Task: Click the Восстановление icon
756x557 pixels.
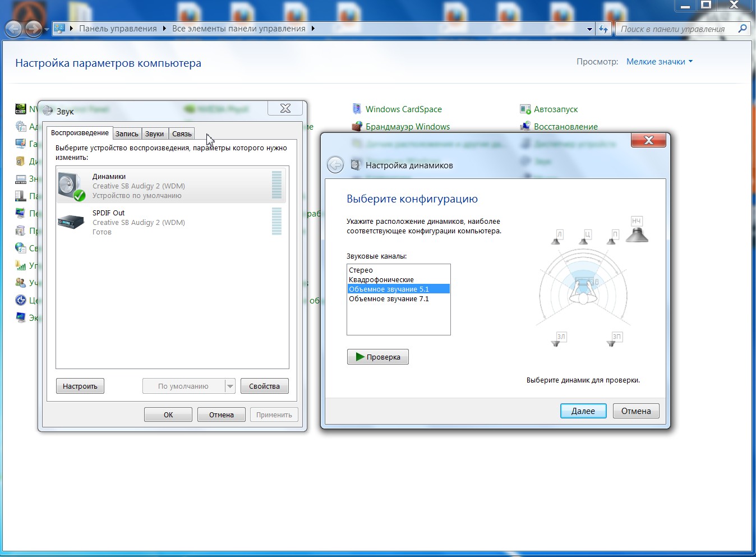Action: [525, 126]
